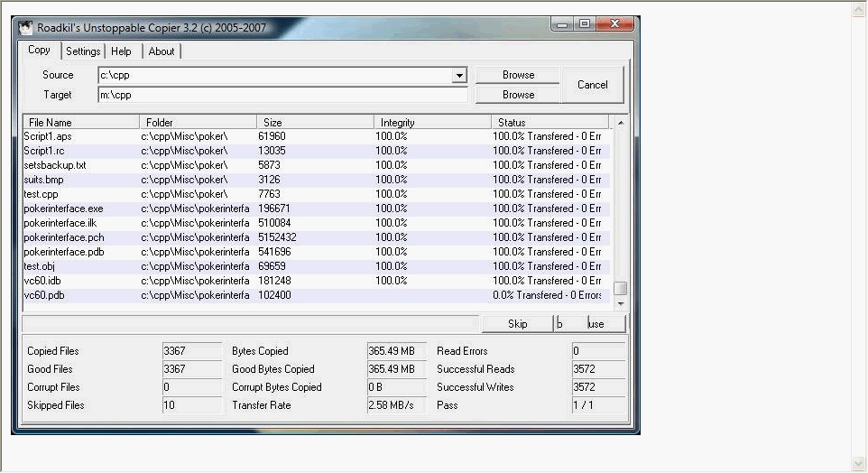
Task: Click the outer page scroll up arrow
Action: (859, 11)
